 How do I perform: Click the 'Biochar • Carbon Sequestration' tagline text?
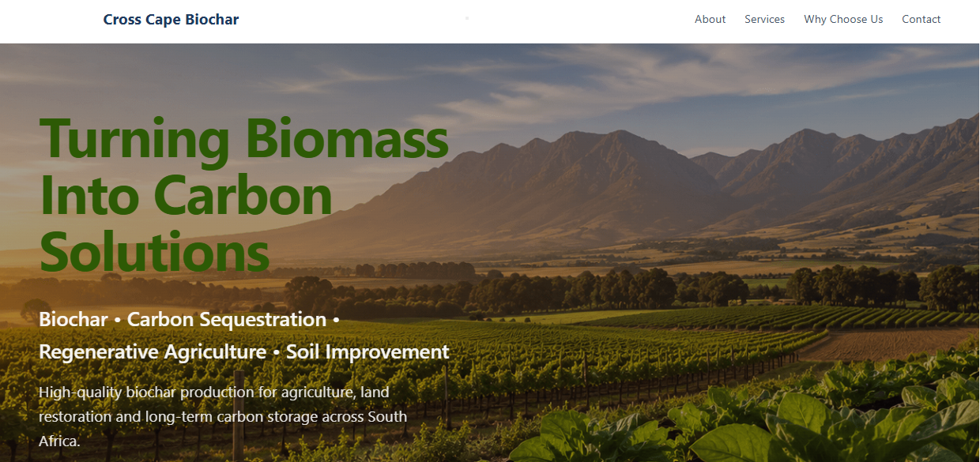[x=244, y=336]
